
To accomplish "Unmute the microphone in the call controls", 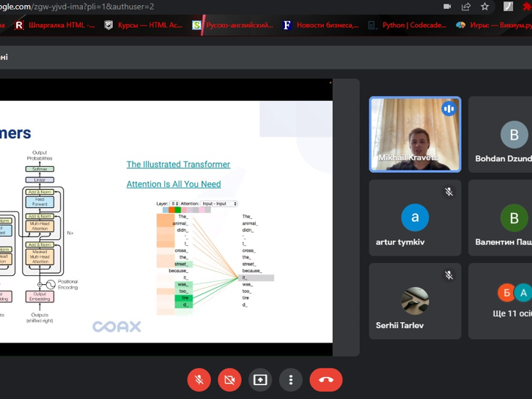I will coord(199,380).
